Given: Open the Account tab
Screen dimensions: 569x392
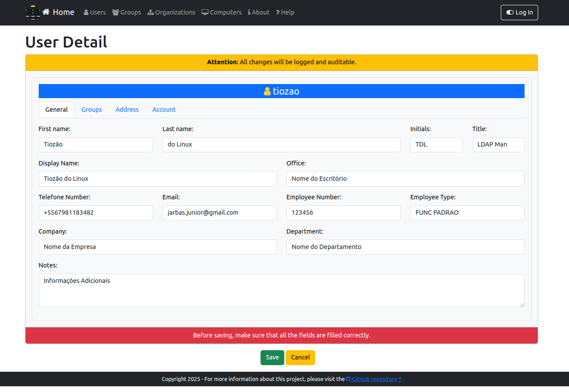Looking at the screenshot, I should (x=164, y=110).
